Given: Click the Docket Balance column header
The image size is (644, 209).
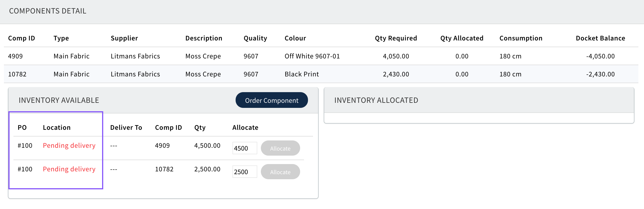Looking at the screenshot, I should point(600,38).
